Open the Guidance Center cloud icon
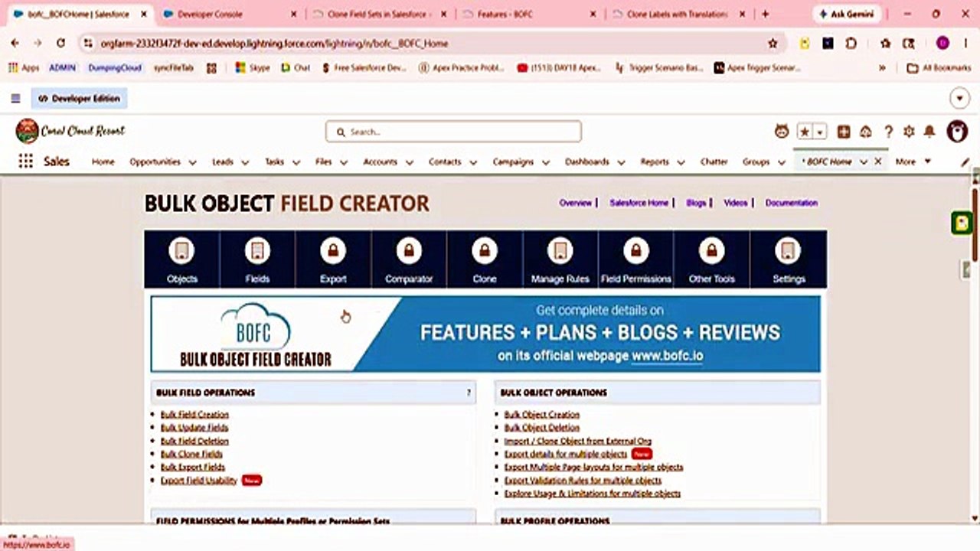 [866, 132]
